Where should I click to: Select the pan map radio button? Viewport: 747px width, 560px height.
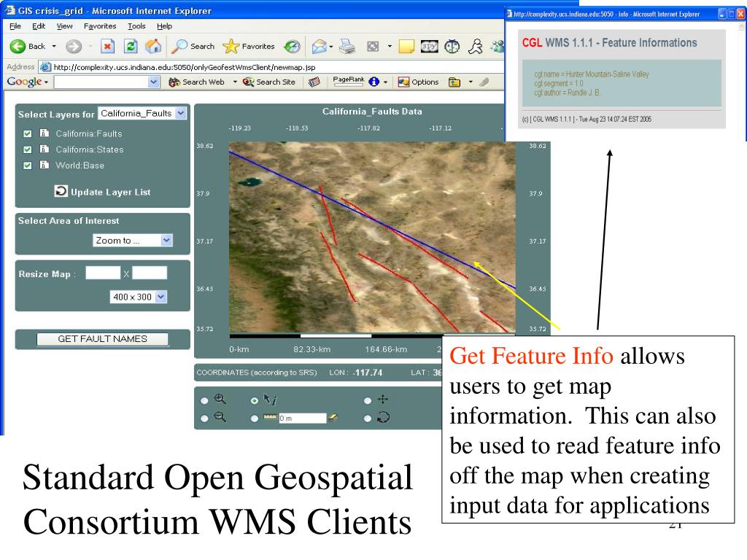[368, 400]
